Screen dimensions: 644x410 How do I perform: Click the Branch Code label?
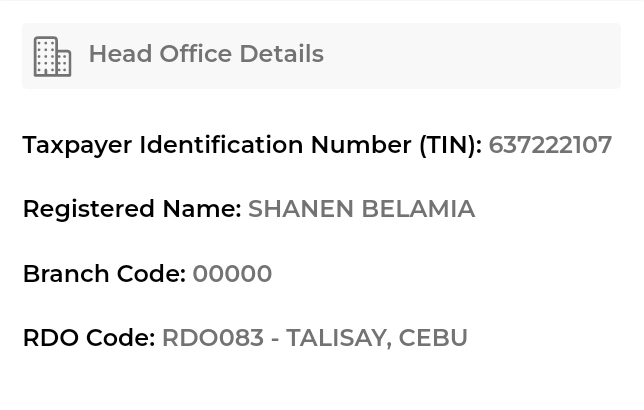(104, 274)
